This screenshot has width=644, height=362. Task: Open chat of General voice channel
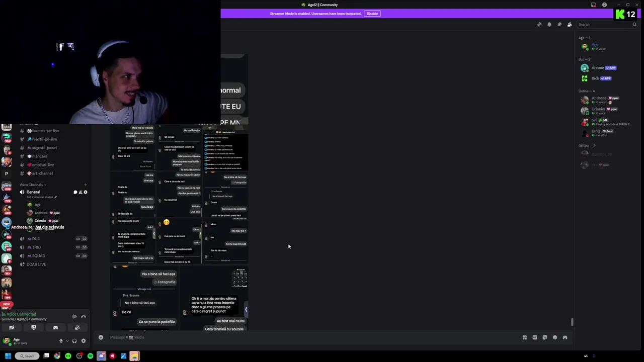[x=75, y=192]
